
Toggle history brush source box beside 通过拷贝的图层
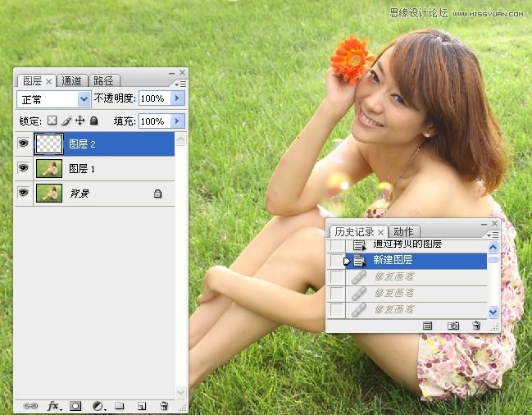(x=336, y=245)
